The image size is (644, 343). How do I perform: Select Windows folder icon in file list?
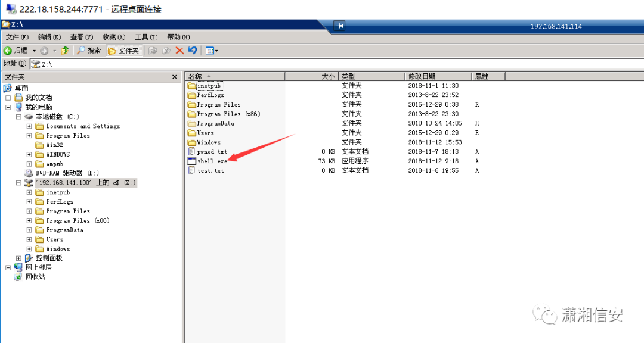point(192,142)
